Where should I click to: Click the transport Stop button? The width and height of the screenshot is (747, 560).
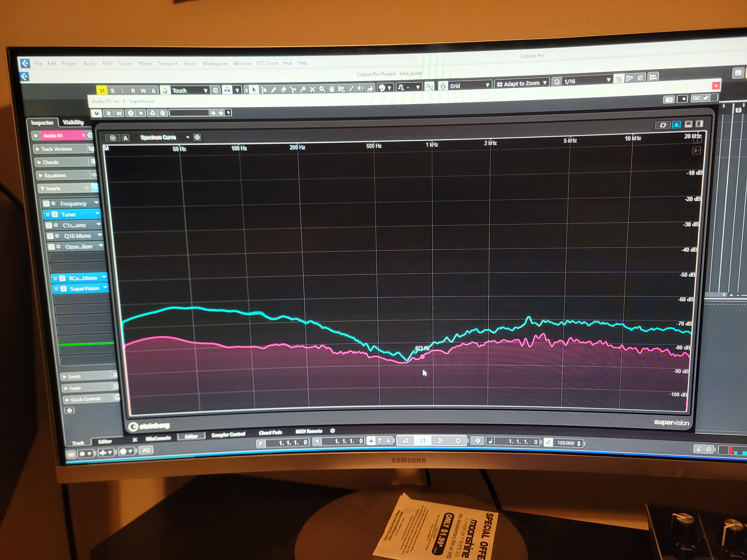point(423,440)
